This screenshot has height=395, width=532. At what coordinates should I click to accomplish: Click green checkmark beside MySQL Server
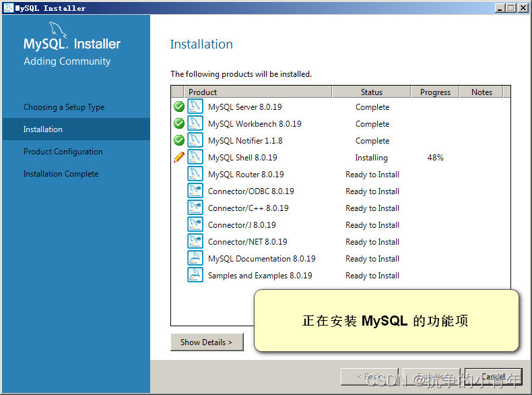pyautogui.click(x=179, y=107)
